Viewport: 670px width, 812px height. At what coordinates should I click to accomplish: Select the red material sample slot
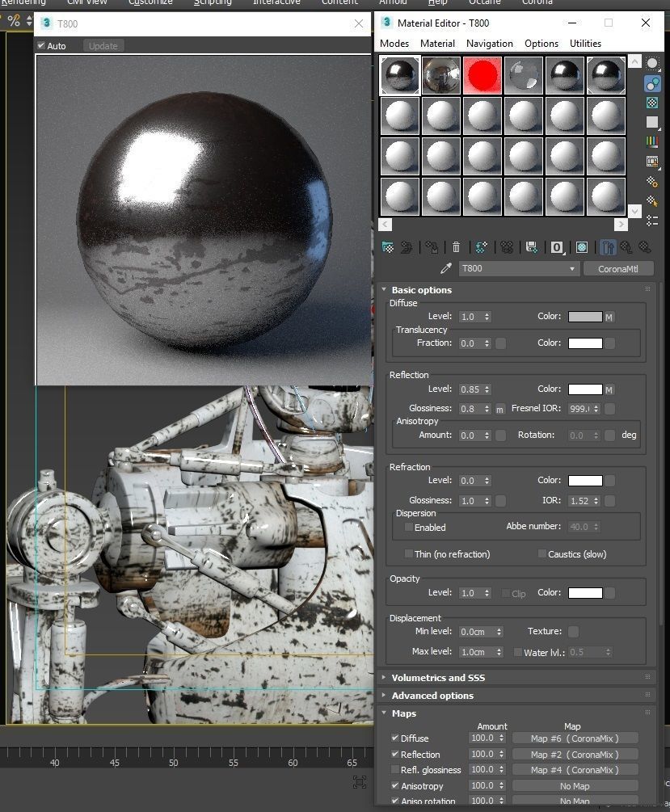[482, 75]
